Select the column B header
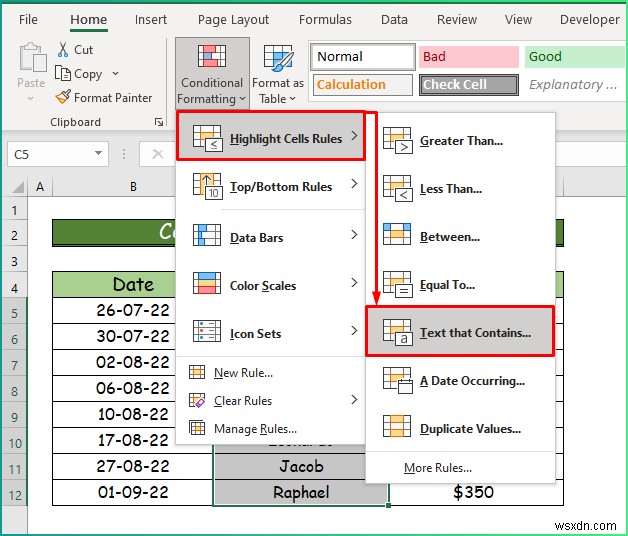Screen dimensions: 628x536 133,187
